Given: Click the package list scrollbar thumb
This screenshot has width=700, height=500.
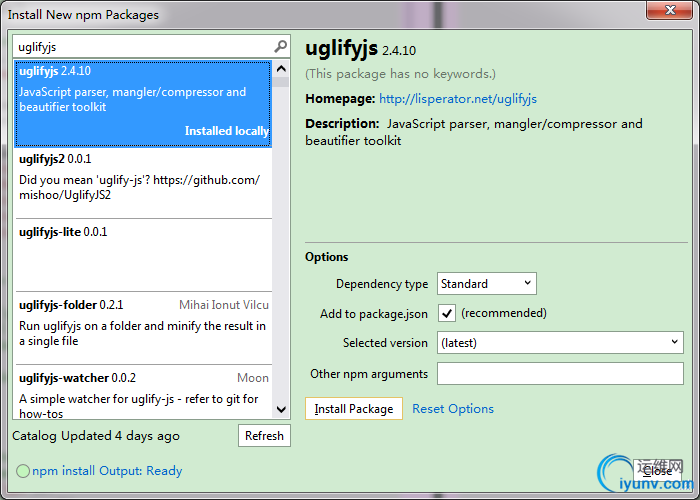Looking at the screenshot, I should point(281,82).
